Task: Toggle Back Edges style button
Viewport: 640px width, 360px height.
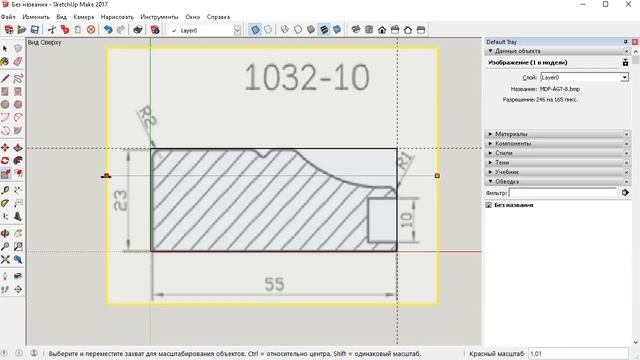Action: click(268, 30)
